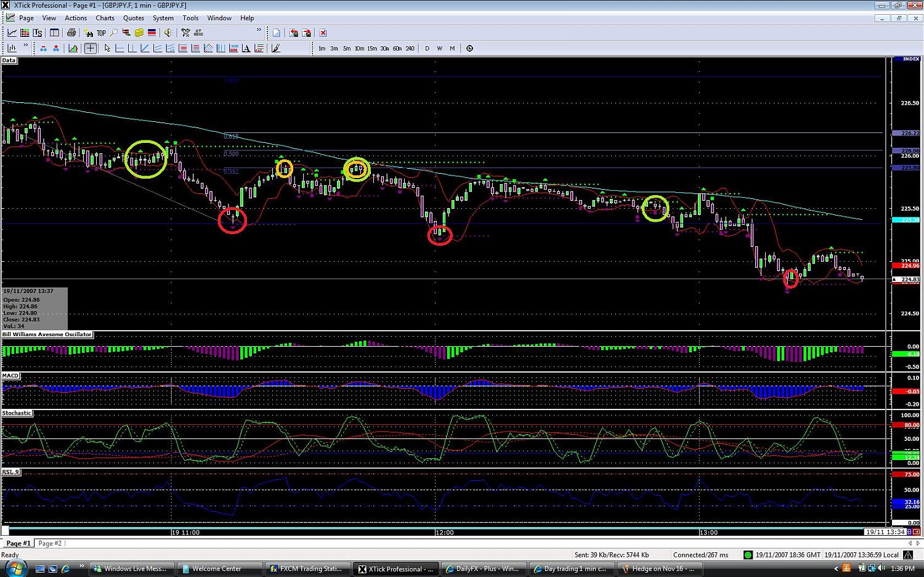Image resolution: width=924 pixels, height=577 pixels.
Task: Show hidden tray icons arrow
Action: [836, 569]
